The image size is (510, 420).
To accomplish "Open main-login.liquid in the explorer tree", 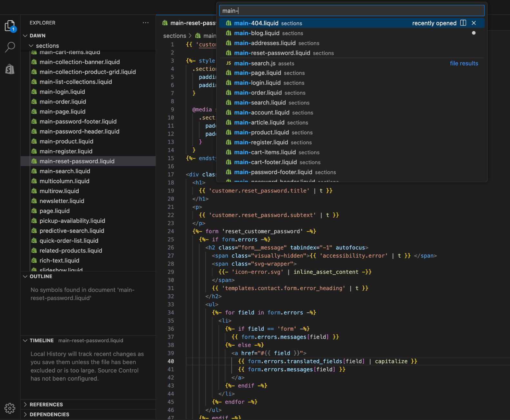I will [x=62, y=92].
